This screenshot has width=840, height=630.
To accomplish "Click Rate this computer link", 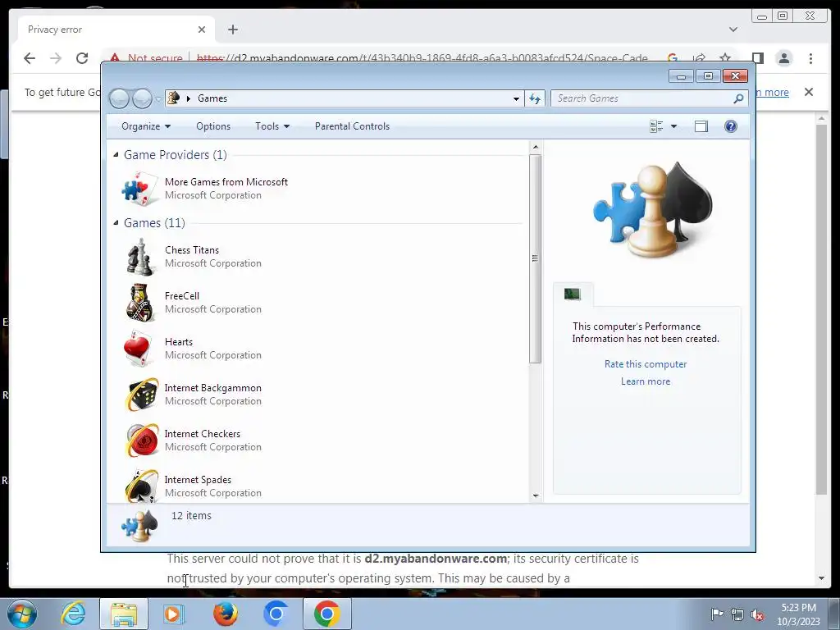I will [x=646, y=363].
